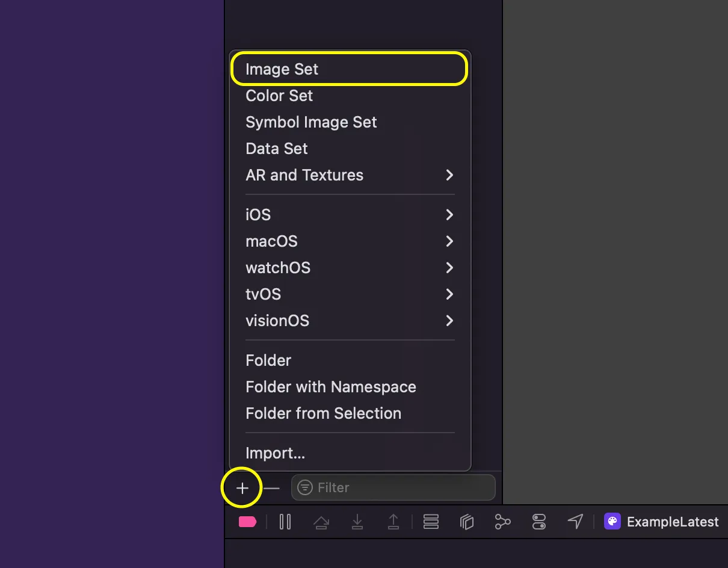Choose Image Set from the menu

coord(349,69)
